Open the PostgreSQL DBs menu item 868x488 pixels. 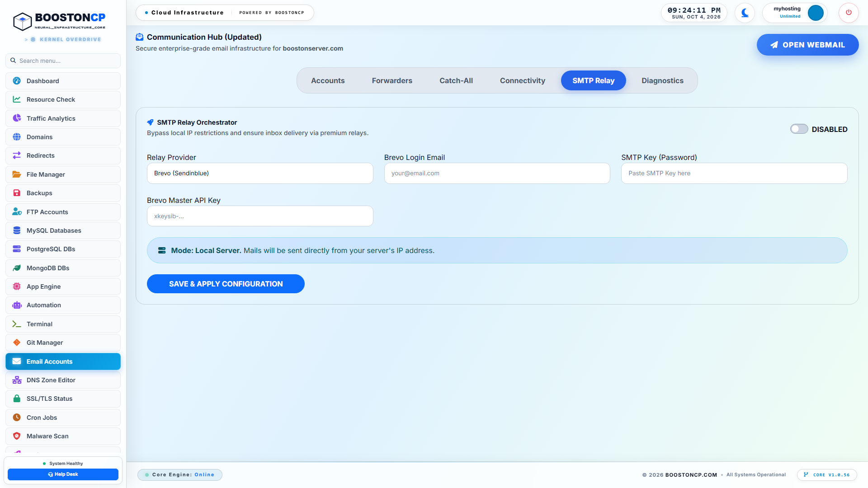click(63, 249)
